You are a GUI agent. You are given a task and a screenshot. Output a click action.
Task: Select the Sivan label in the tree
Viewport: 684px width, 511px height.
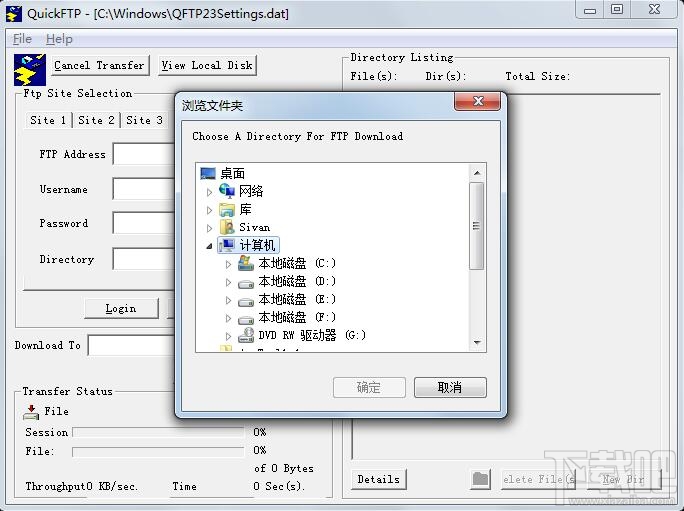[x=255, y=227]
